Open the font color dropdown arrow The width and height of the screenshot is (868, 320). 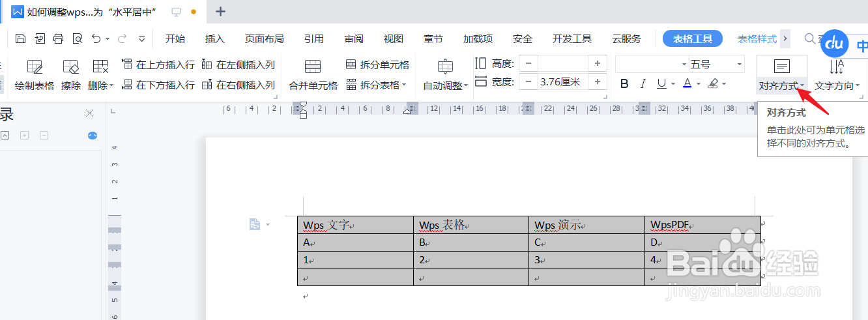(x=699, y=84)
